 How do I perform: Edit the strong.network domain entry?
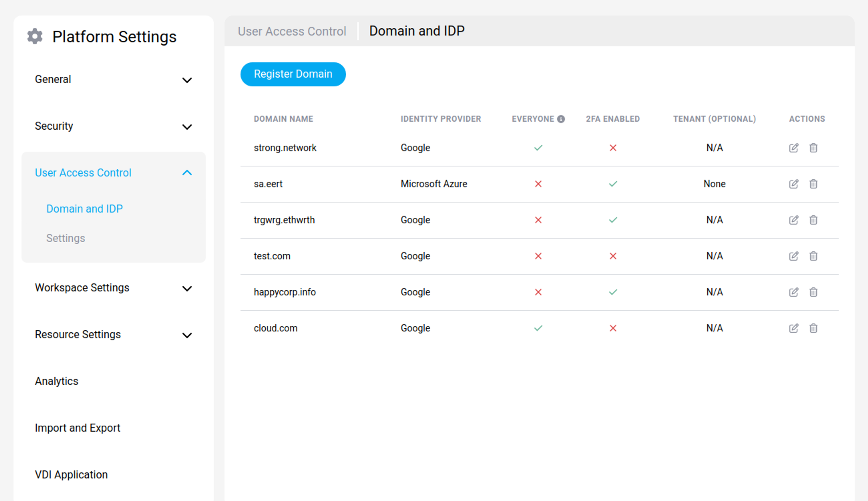[794, 147]
